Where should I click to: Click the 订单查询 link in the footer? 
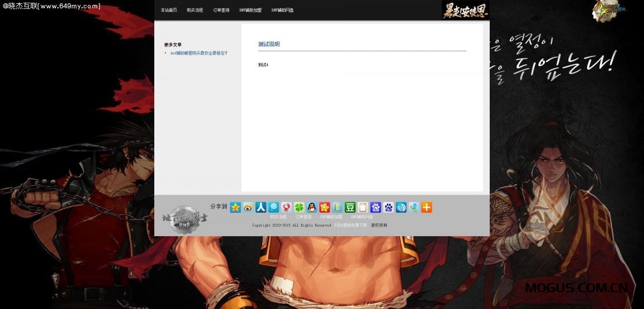pyautogui.click(x=304, y=217)
